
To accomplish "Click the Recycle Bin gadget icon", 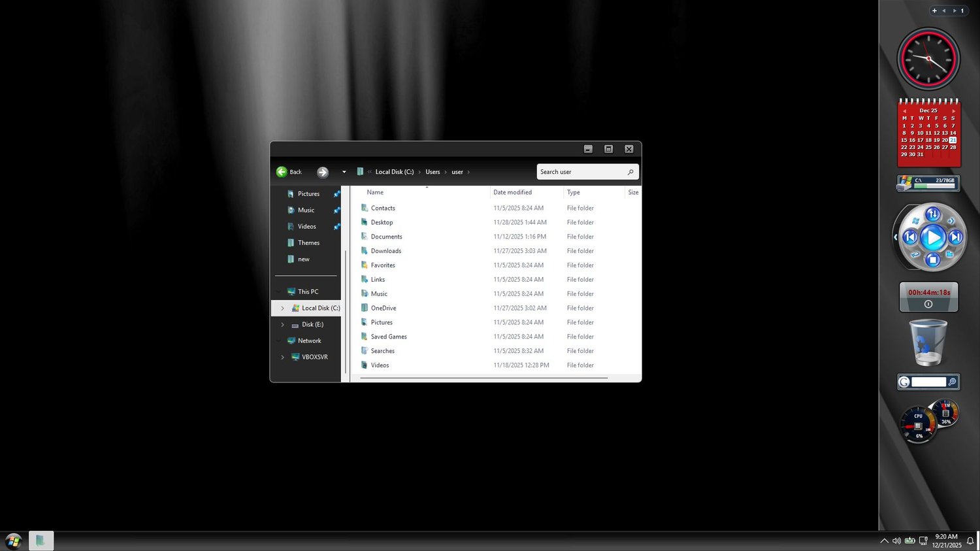I will click(928, 342).
